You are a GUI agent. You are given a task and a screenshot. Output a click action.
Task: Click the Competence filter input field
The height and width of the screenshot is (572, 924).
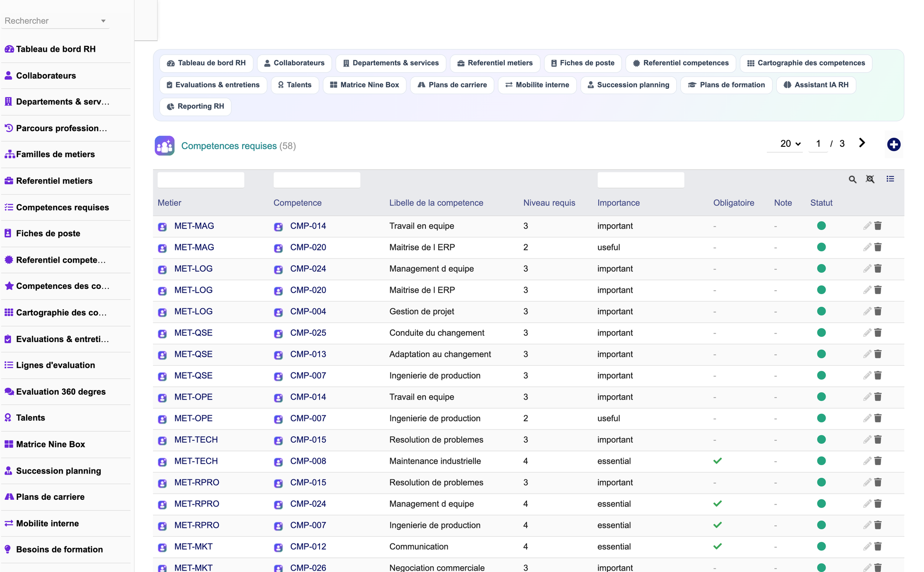[317, 180]
